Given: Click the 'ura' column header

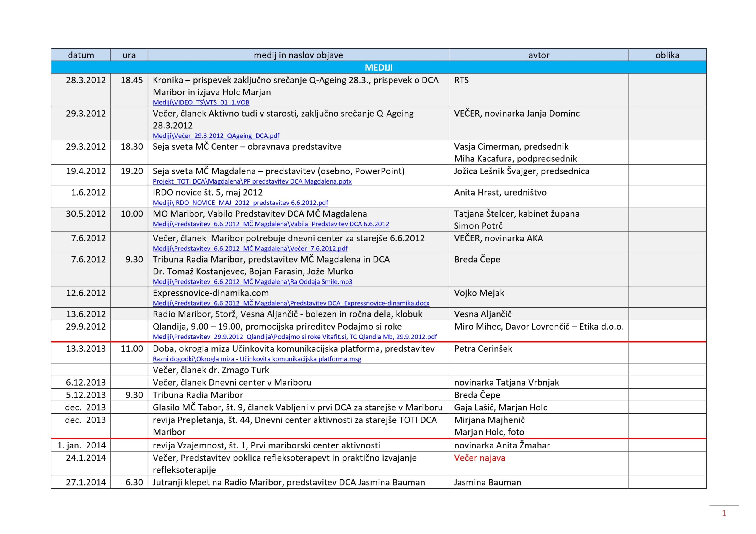Looking at the screenshot, I should point(129,55).
